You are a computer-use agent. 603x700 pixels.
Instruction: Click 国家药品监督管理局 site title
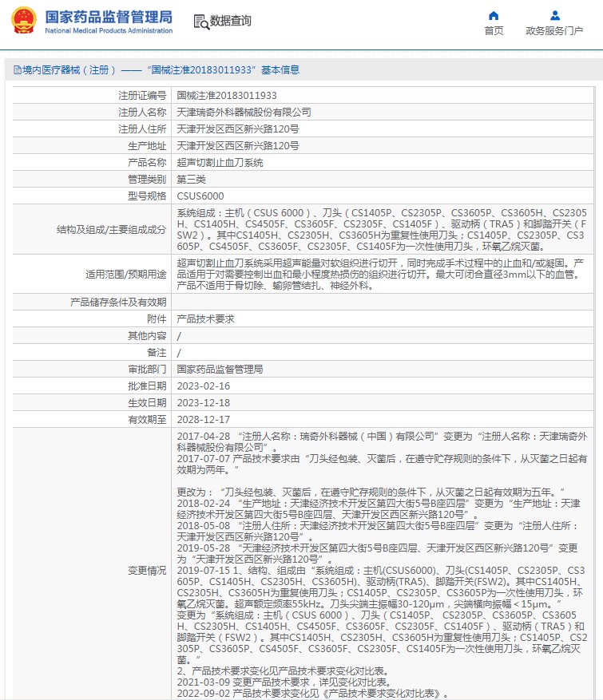(109, 17)
